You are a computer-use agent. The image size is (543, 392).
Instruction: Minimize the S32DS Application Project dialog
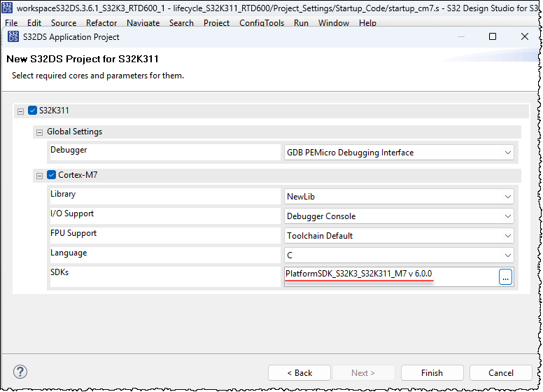pos(461,36)
